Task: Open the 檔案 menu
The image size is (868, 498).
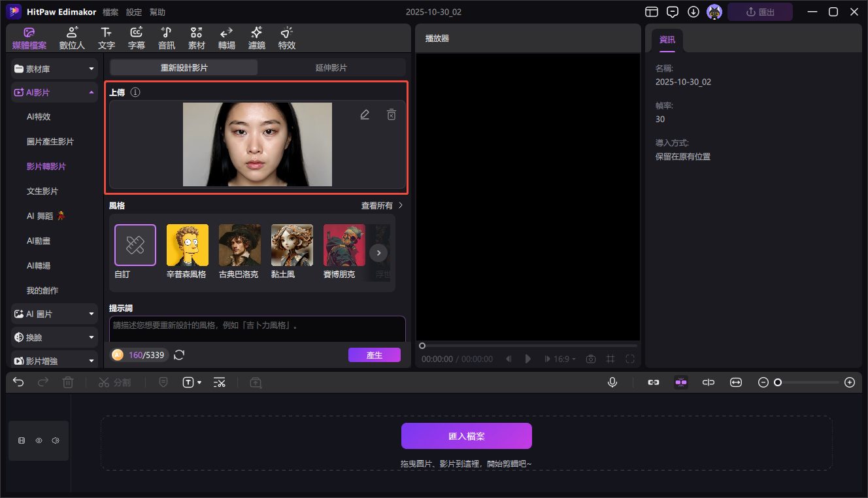Action: tap(110, 12)
